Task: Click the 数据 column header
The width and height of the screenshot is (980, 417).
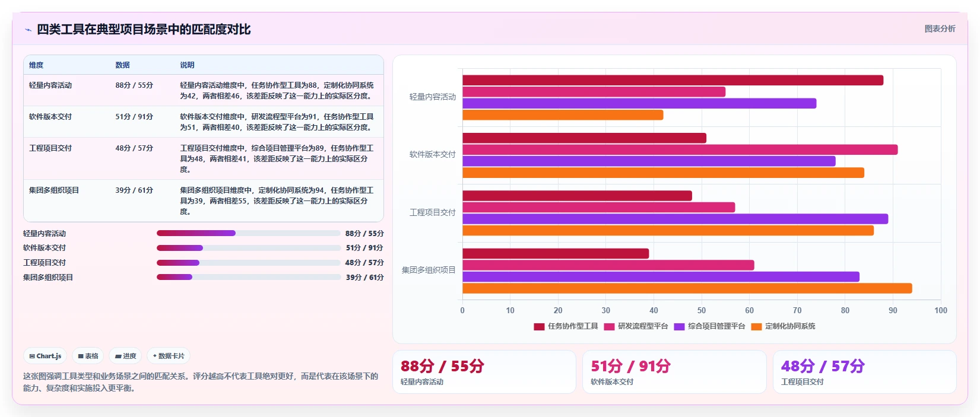Action: coord(122,65)
